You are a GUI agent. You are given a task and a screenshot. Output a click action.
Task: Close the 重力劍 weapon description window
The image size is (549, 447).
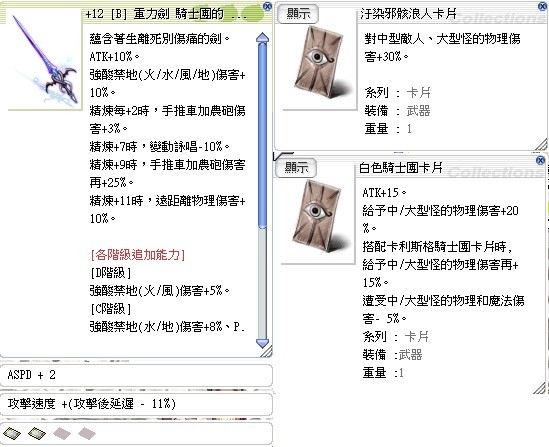coord(267,6)
